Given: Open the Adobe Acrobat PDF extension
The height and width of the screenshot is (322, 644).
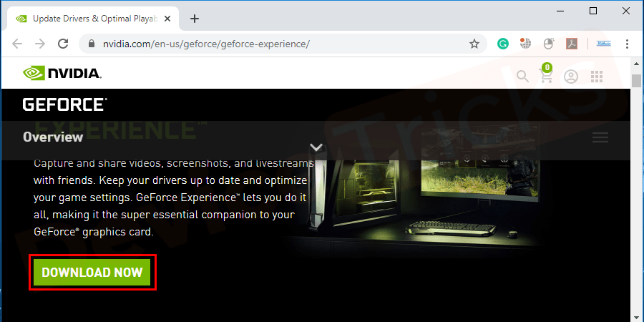Looking at the screenshot, I should tap(572, 44).
